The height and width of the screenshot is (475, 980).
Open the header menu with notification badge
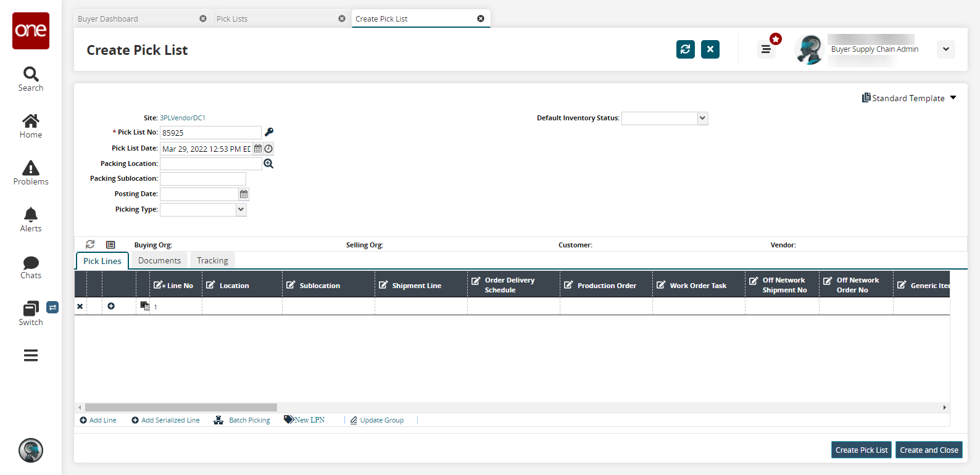point(766,49)
